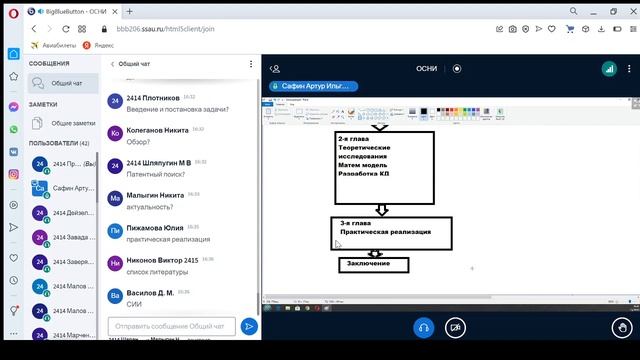This screenshot has width=640, height=360.
Task: Select user Сафин Арту... in the users list
Action: coord(63,188)
